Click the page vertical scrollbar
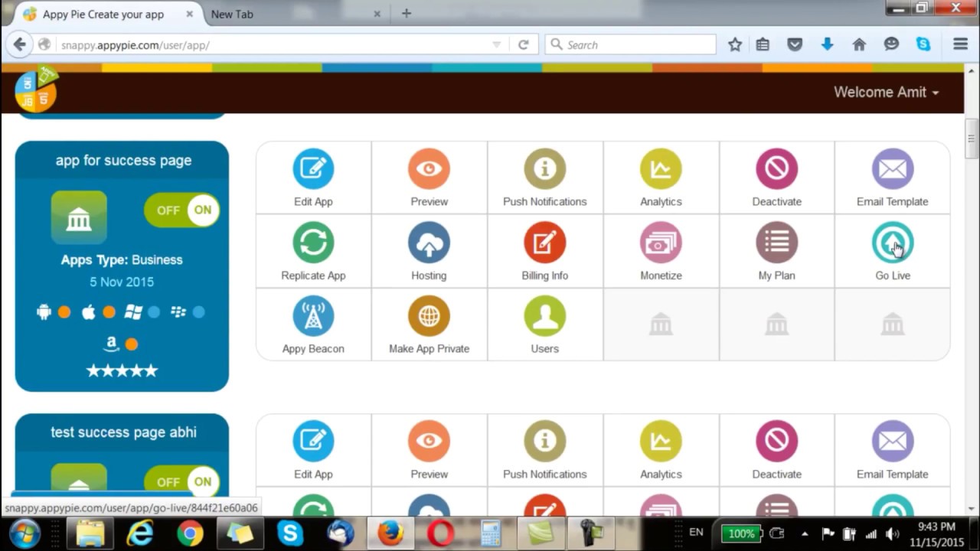Image resolution: width=980 pixels, height=551 pixels. (972, 139)
